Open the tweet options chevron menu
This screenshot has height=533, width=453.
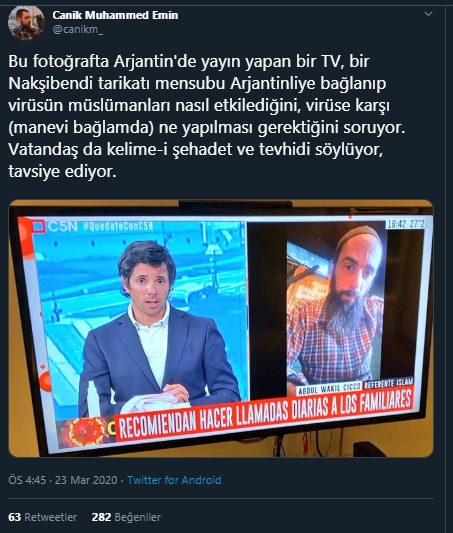coord(429,14)
